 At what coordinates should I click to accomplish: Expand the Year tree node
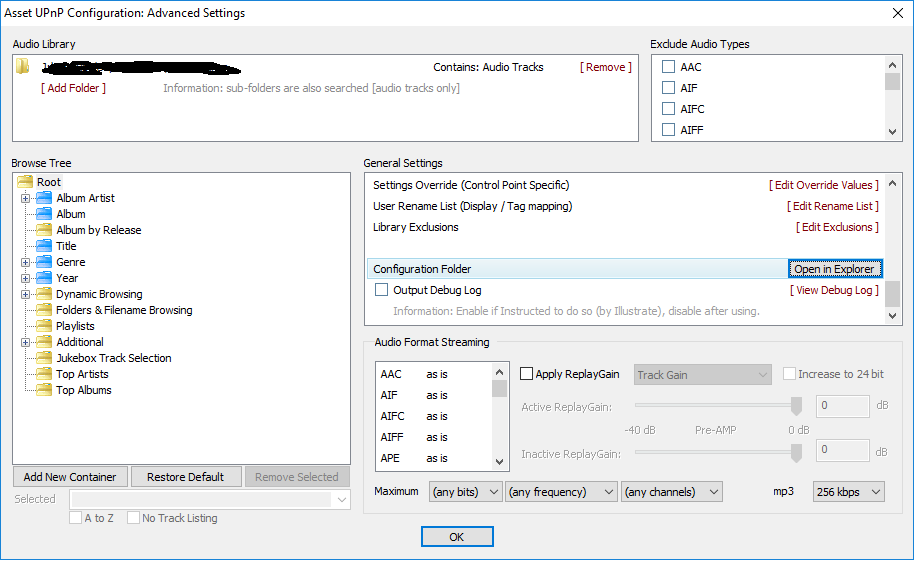(26, 278)
